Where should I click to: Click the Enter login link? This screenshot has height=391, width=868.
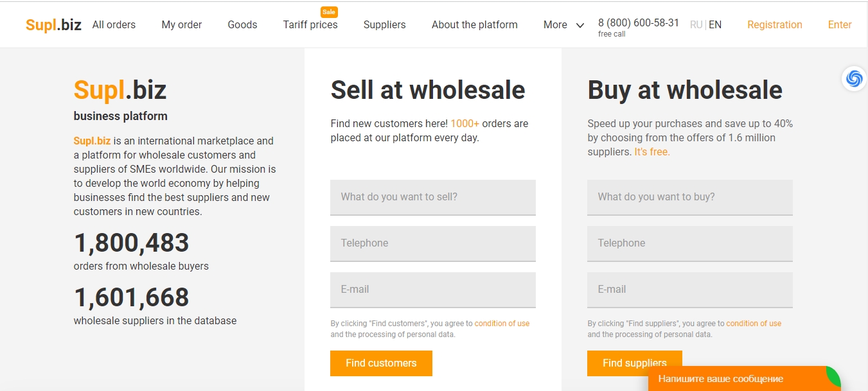click(x=839, y=24)
